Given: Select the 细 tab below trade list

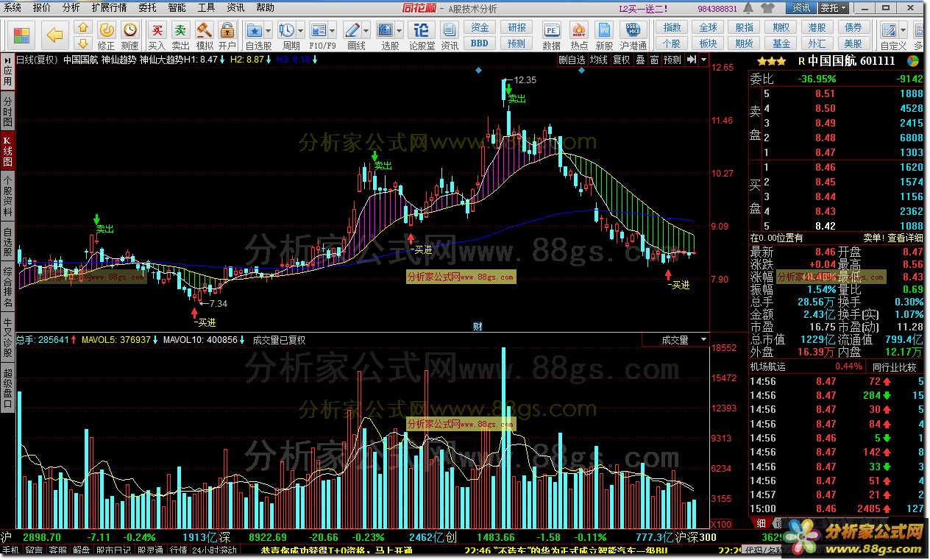Looking at the screenshot, I should click(x=761, y=523).
